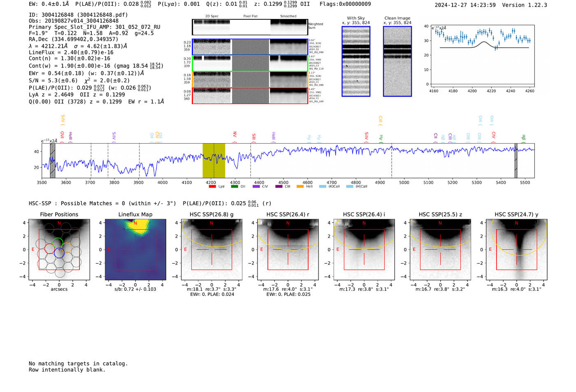Select the (K)CaII legend swatch
Screen dimensions: 576x392
[x=323, y=186]
